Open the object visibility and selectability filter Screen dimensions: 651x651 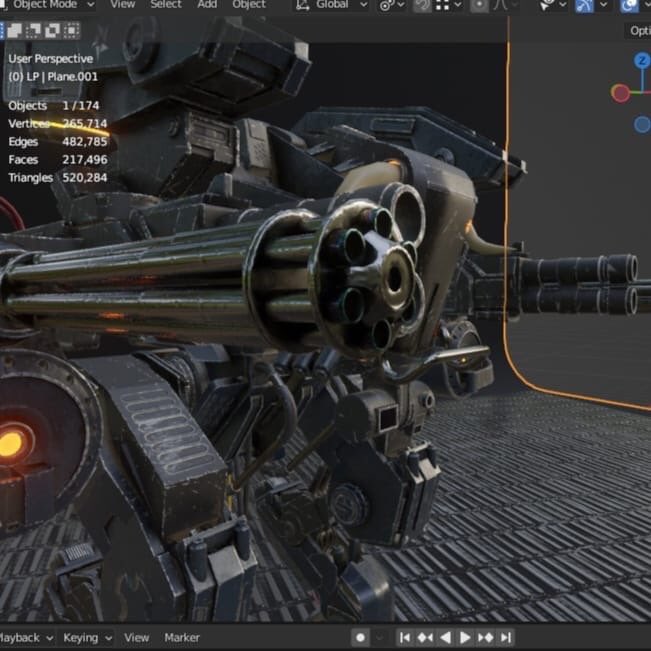[553, 5]
